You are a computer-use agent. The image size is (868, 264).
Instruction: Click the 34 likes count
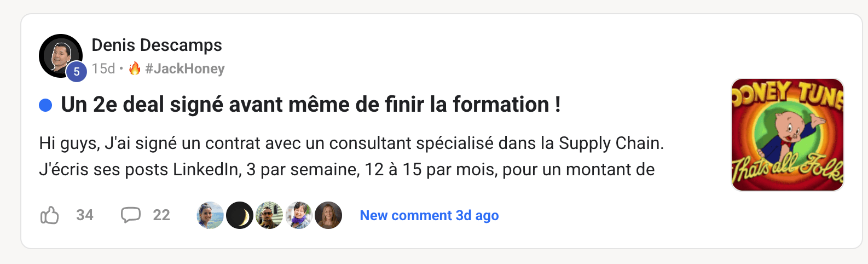click(x=85, y=215)
